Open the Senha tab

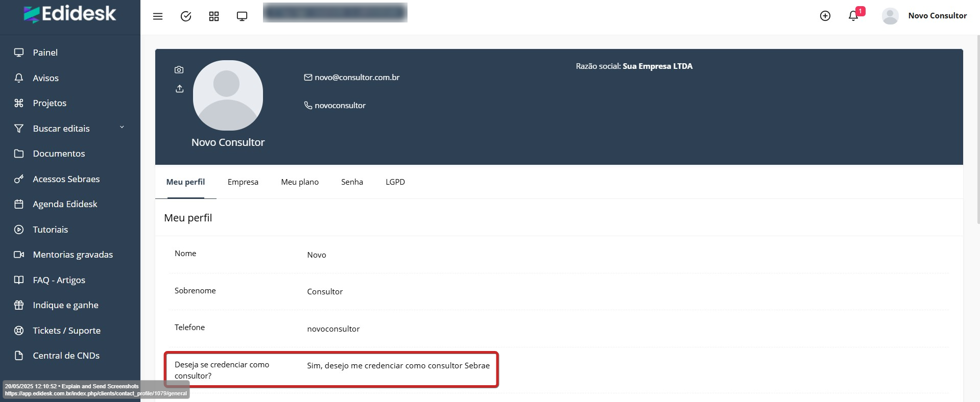coord(352,182)
